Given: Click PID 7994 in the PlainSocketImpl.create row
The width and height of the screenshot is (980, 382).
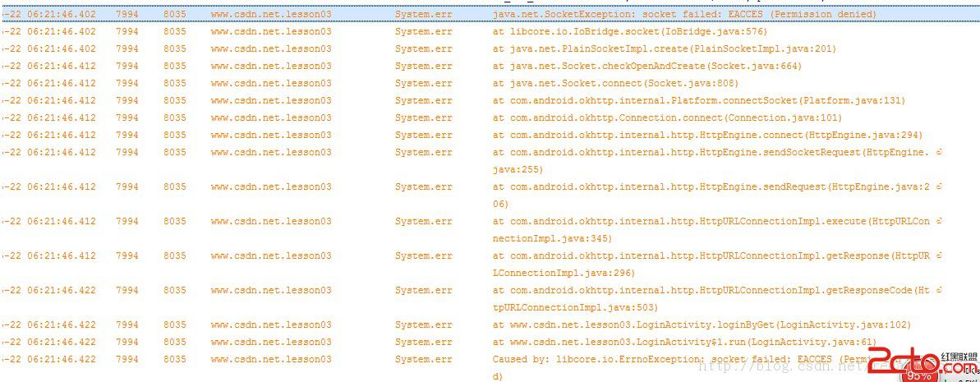Looking at the screenshot, I should click(127, 48).
